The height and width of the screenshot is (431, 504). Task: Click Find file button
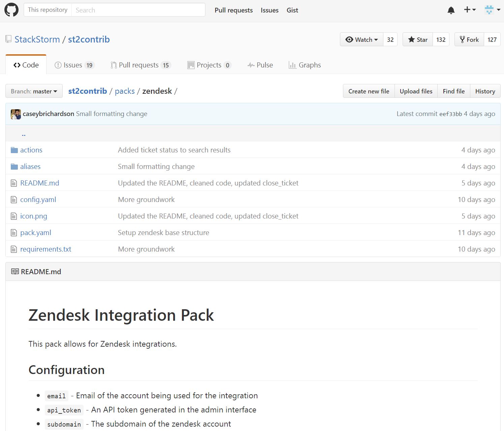[x=453, y=91]
